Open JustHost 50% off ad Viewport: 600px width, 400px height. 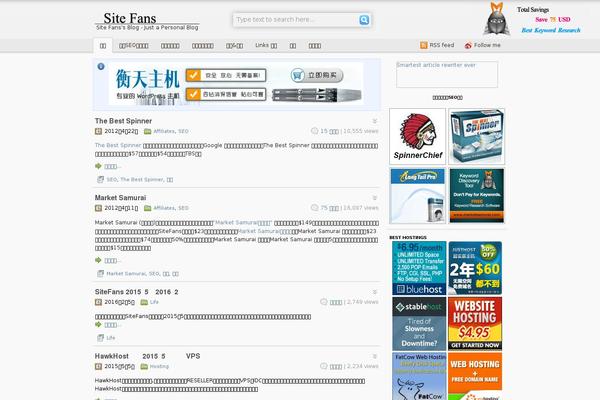tap(475, 268)
